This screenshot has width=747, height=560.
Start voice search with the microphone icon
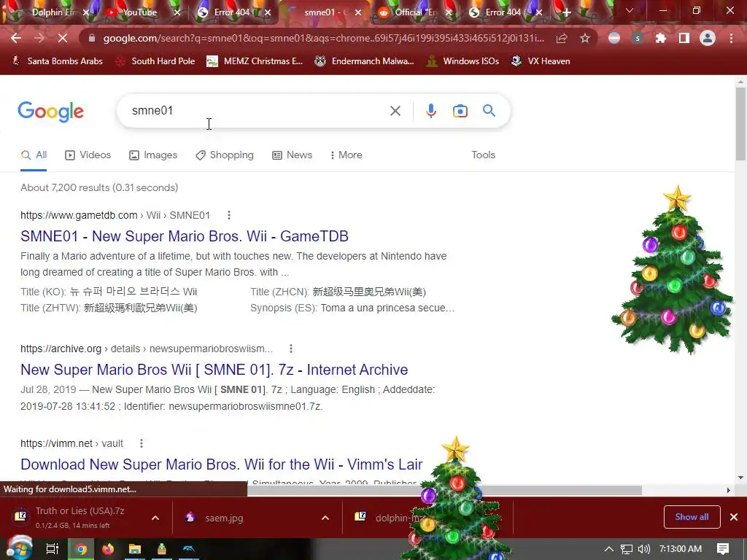[x=430, y=111]
